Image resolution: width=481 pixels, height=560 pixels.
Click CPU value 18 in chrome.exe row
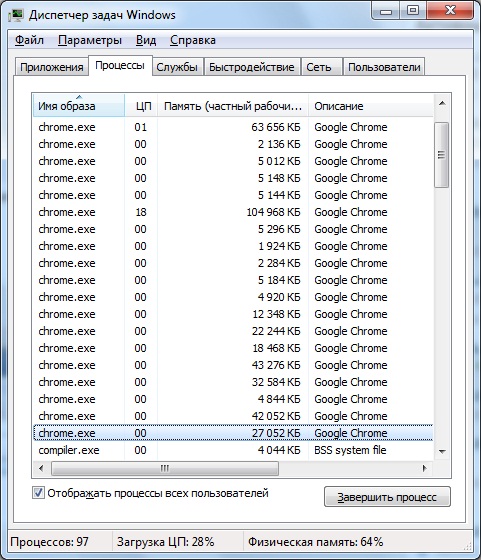(x=141, y=212)
